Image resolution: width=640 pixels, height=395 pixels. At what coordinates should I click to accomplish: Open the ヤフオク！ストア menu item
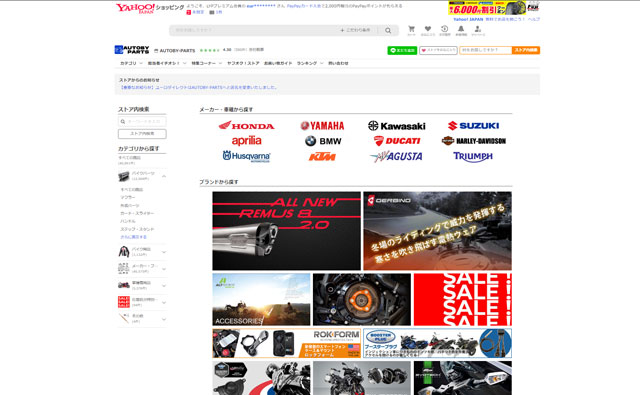pos(243,63)
